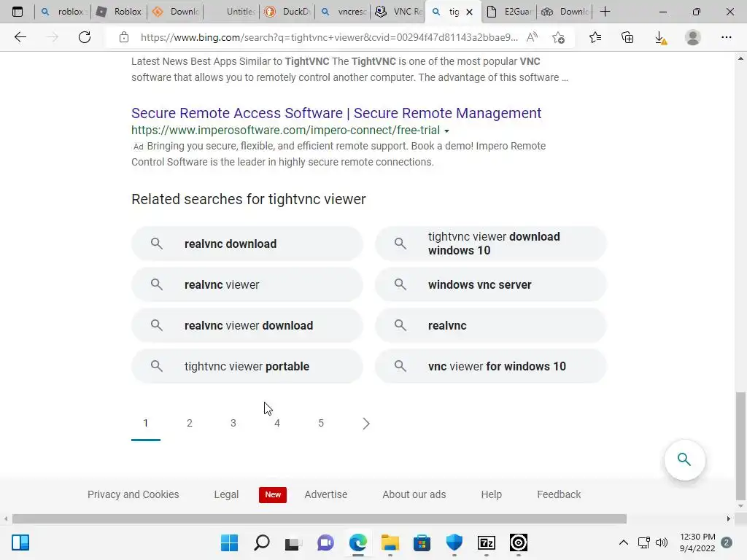
Task: Add this page to favorites star
Action: point(558,37)
